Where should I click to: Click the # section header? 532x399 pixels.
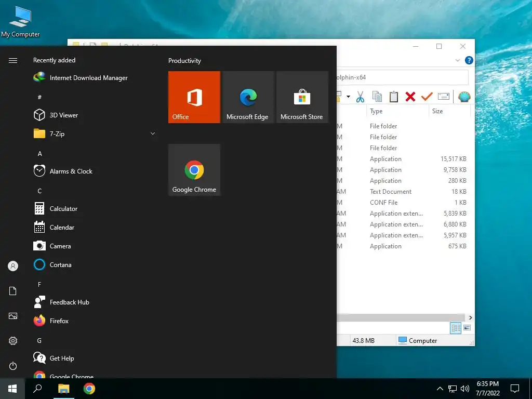pyautogui.click(x=39, y=97)
